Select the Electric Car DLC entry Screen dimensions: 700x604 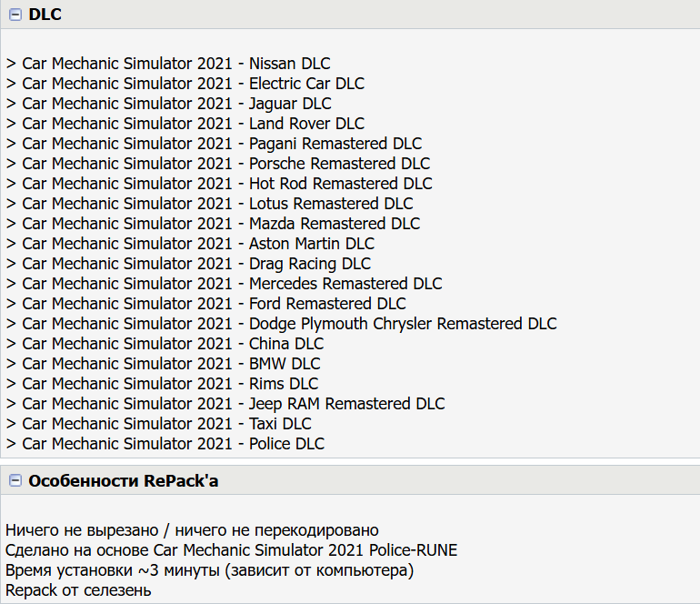point(185,84)
